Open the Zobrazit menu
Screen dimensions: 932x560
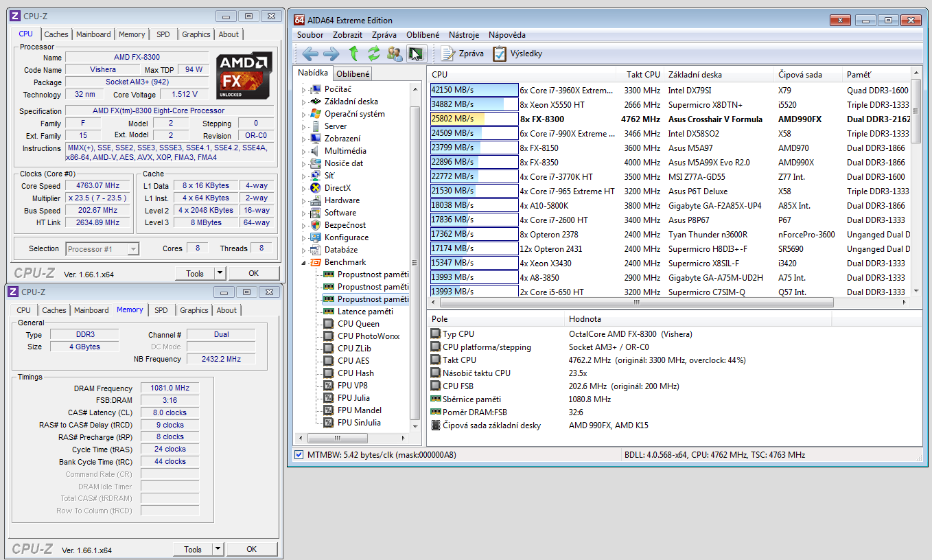347,34
